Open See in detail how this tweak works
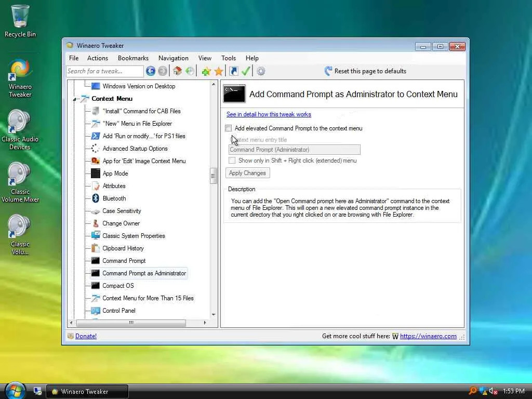Viewport: 532px width, 399px height. click(x=269, y=114)
